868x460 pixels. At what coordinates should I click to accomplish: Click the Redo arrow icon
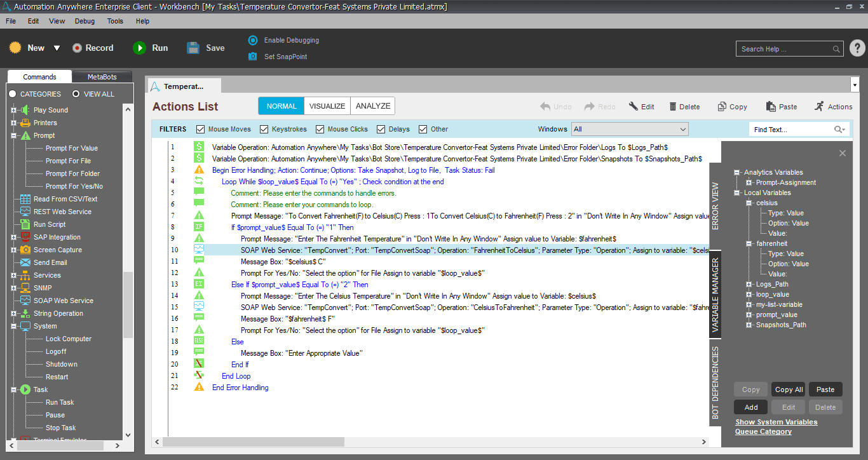pos(590,107)
